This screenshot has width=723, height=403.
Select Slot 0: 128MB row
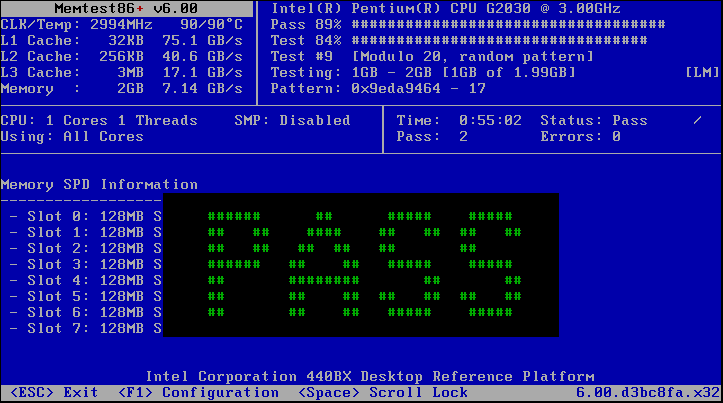pyautogui.click(x=85, y=216)
